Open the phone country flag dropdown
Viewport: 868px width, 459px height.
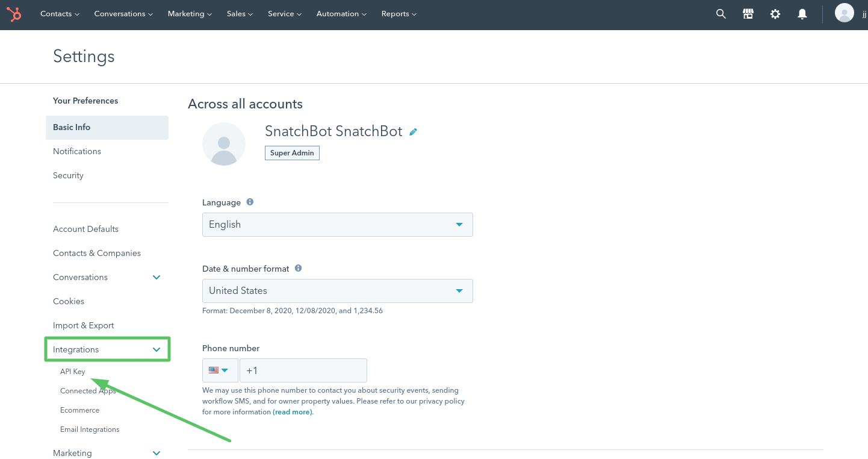click(220, 370)
